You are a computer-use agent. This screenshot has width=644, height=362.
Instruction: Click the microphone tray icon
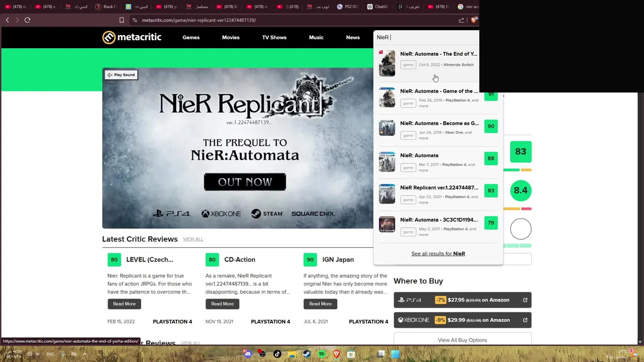63,354
